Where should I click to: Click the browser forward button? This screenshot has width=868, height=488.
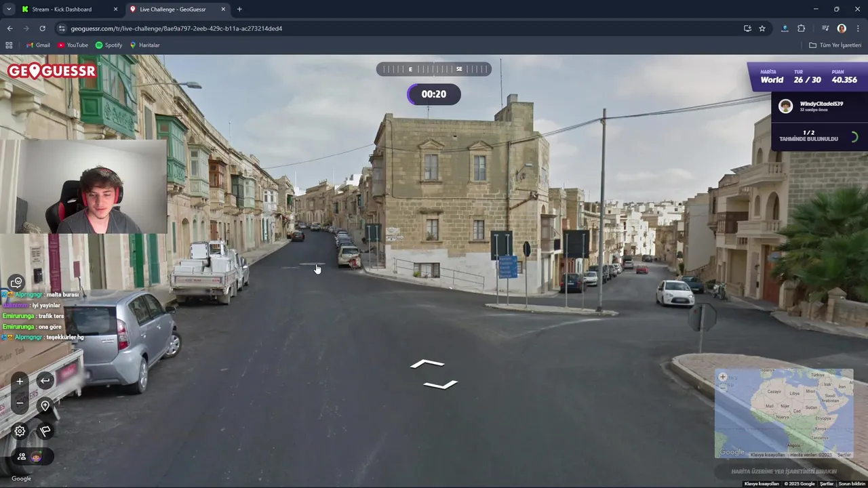click(x=26, y=28)
